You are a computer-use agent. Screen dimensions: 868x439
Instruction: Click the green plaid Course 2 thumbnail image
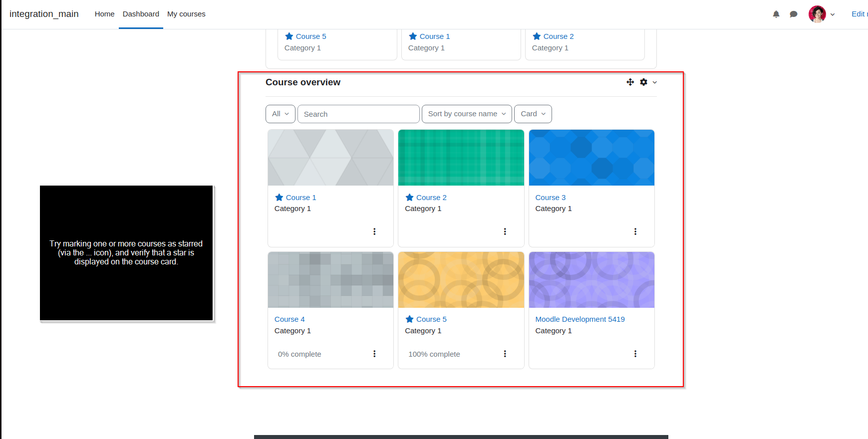(461, 158)
